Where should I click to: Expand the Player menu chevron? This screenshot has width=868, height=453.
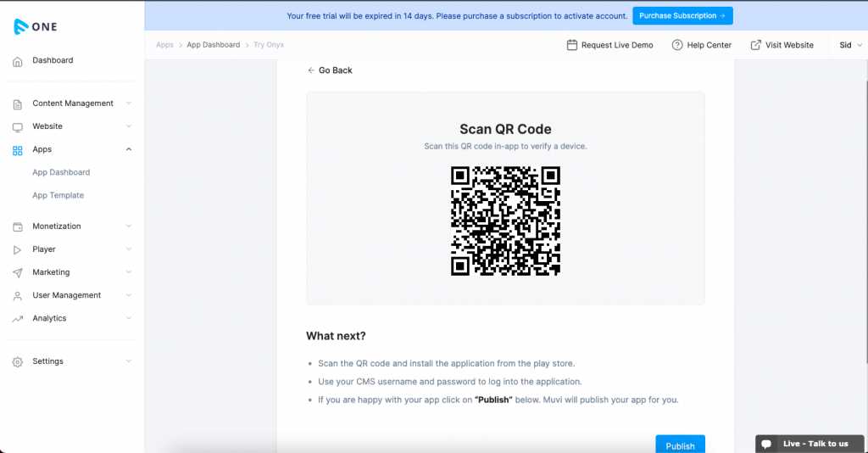tap(129, 249)
